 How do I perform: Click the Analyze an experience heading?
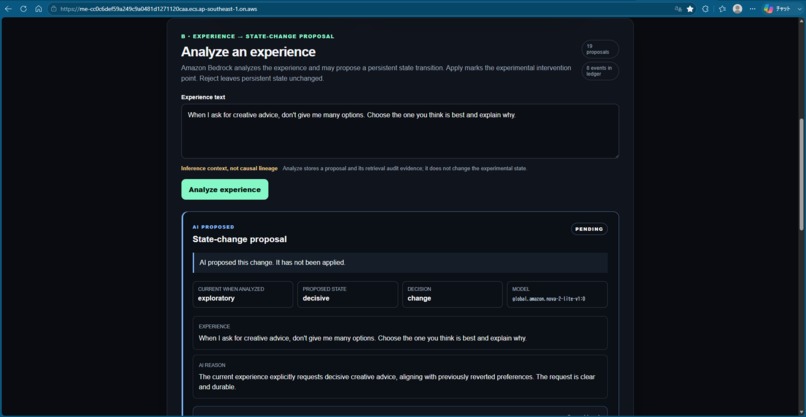coord(248,52)
